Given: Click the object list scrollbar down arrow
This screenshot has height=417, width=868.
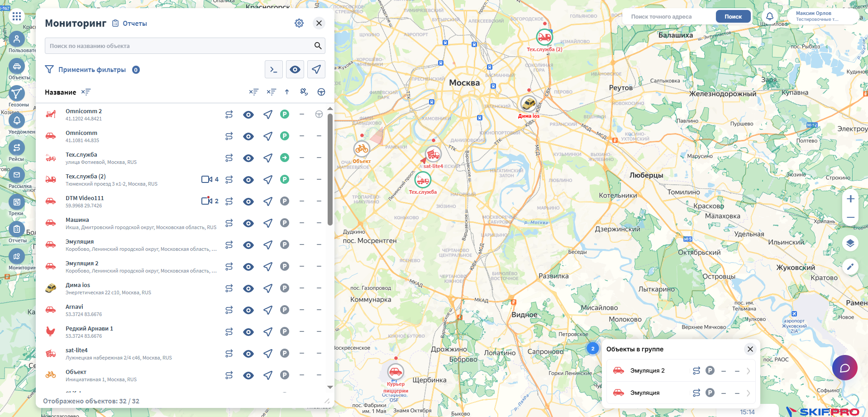Looking at the screenshot, I should point(330,387).
